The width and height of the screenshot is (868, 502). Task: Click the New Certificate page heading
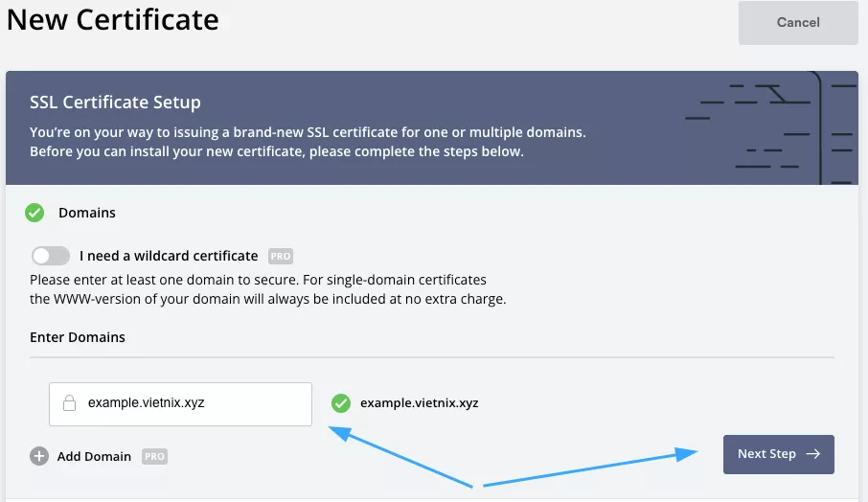coord(113,19)
